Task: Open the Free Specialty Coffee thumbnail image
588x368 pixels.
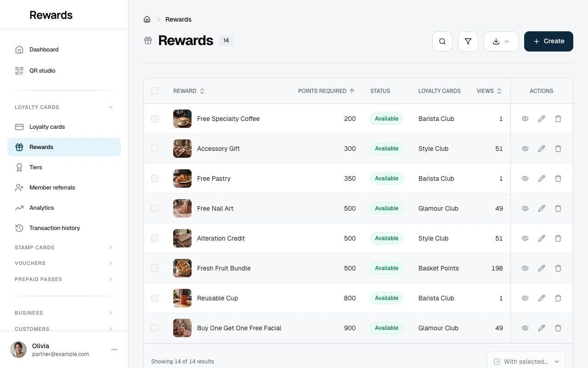Action: point(182,119)
